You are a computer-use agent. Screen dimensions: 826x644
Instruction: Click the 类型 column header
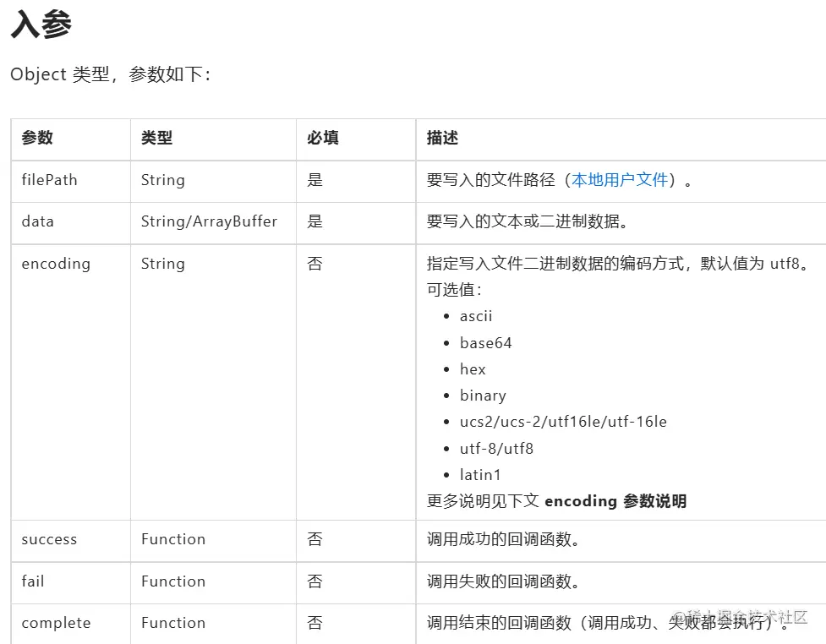(x=157, y=138)
